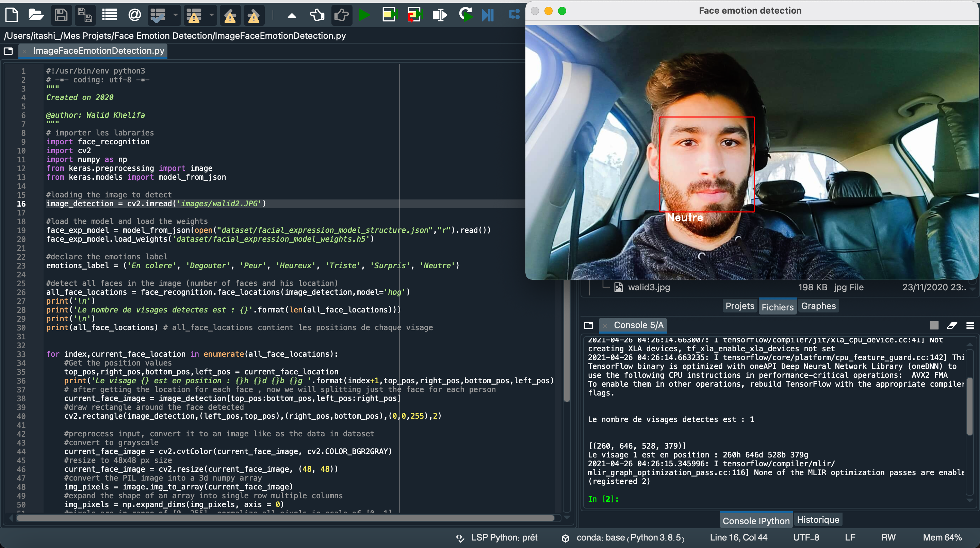980x548 pixels.
Task: Click UTF-8 encoding in status bar
Action: 806,537
